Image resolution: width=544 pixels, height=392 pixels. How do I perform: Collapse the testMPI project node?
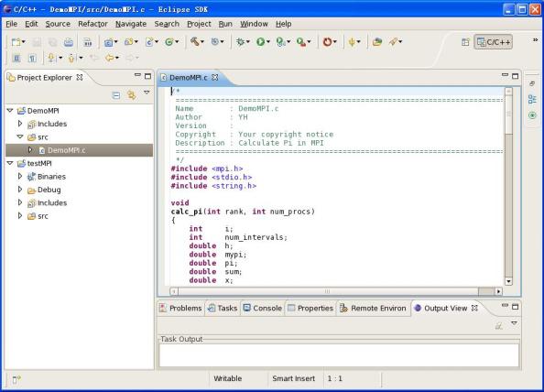pyautogui.click(x=10, y=163)
